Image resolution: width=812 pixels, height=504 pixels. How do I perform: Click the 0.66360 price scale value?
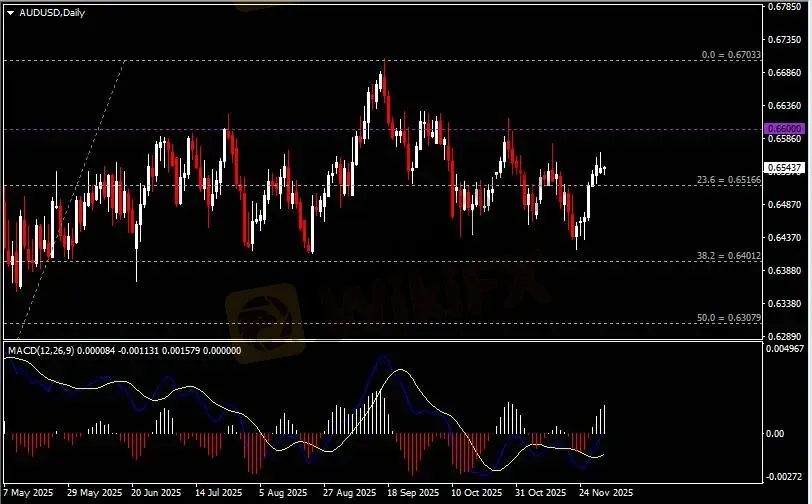pos(785,106)
